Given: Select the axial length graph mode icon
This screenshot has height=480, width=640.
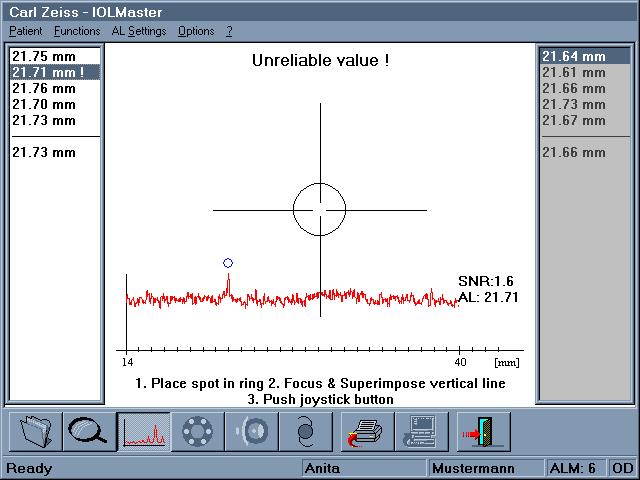Looking at the screenshot, I should (142, 432).
